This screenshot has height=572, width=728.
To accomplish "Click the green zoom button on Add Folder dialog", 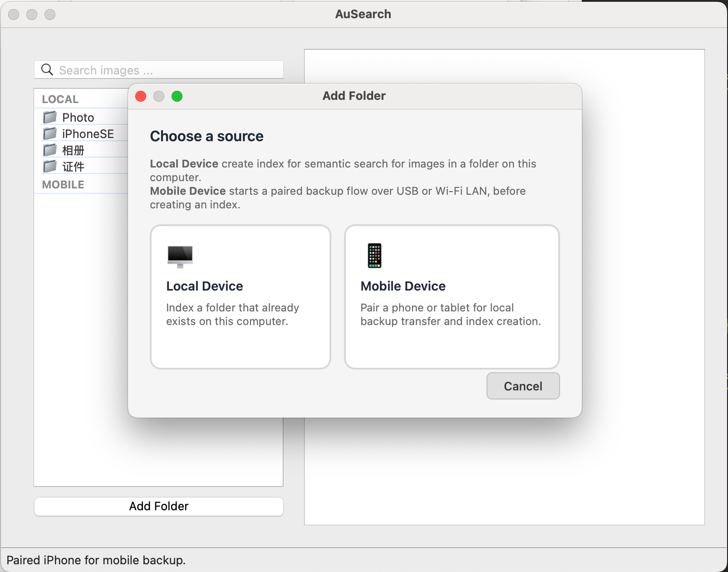I will point(177,96).
